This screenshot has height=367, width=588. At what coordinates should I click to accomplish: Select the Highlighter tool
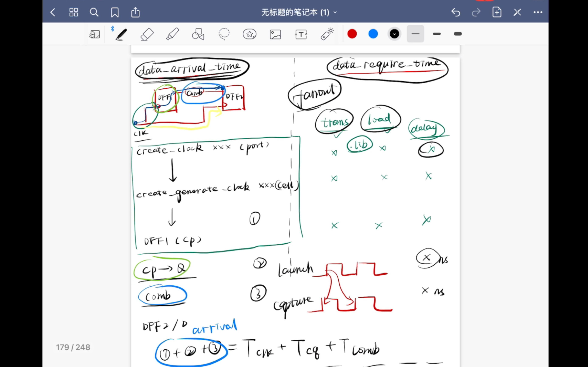tap(172, 34)
